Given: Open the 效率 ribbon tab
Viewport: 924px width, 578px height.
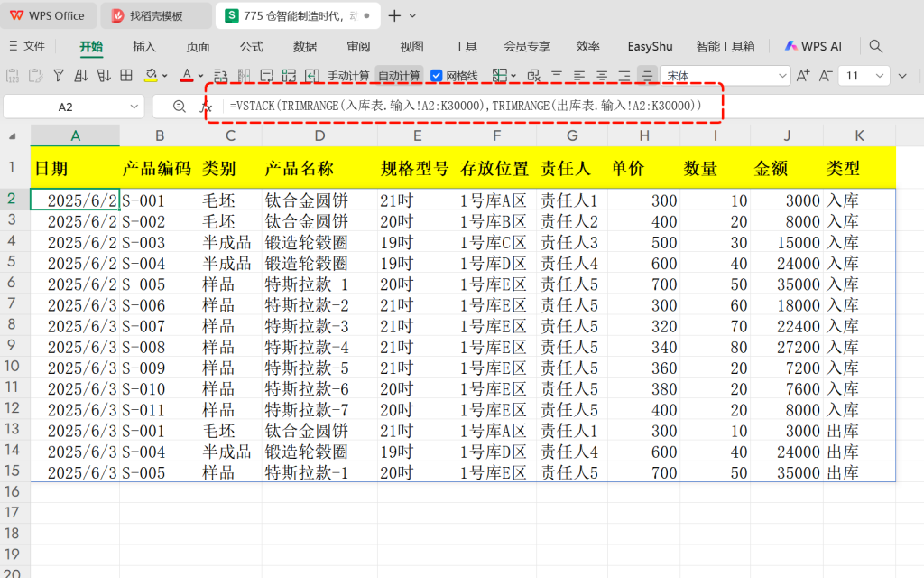Looking at the screenshot, I should (588, 47).
